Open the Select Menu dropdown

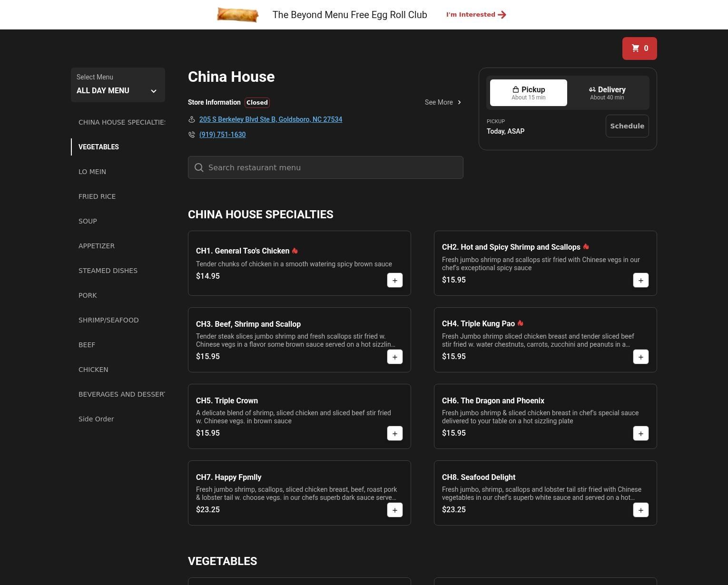pyautogui.click(x=118, y=85)
